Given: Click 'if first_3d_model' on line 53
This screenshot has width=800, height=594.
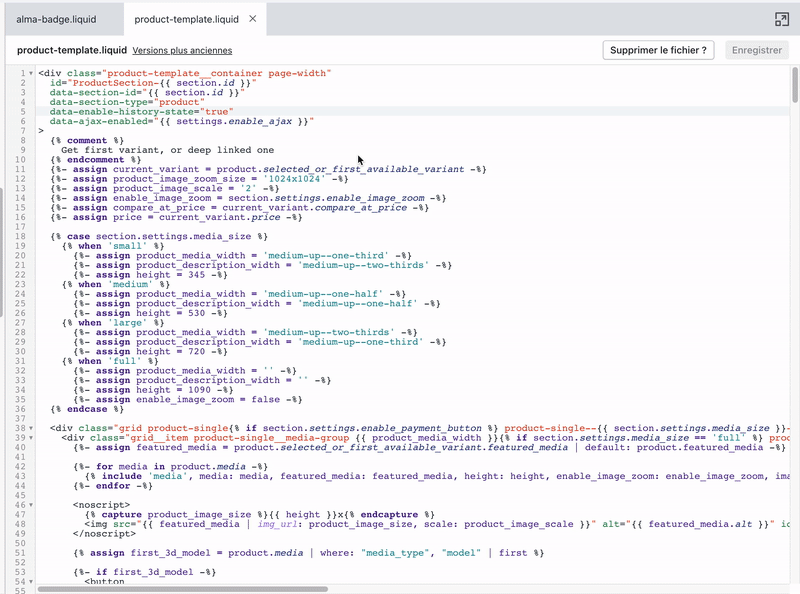Looking at the screenshot, I should coord(144,572).
